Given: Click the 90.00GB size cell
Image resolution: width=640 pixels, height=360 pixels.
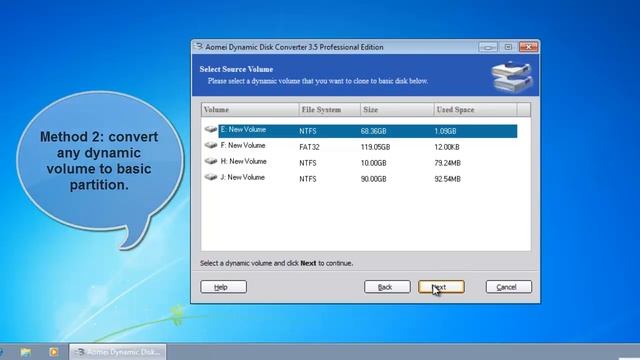Looking at the screenshot, I should pos(373,179).
